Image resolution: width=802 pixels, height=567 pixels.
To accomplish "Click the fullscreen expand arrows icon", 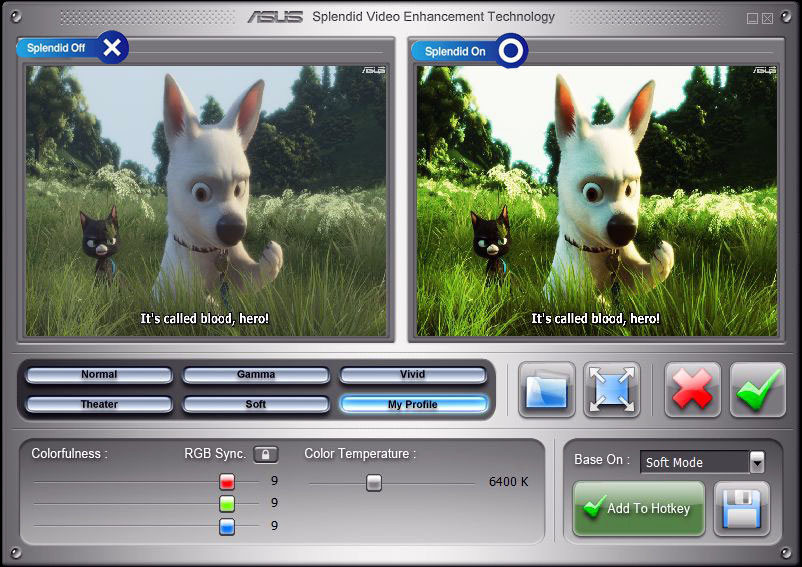I will [611, 389].
